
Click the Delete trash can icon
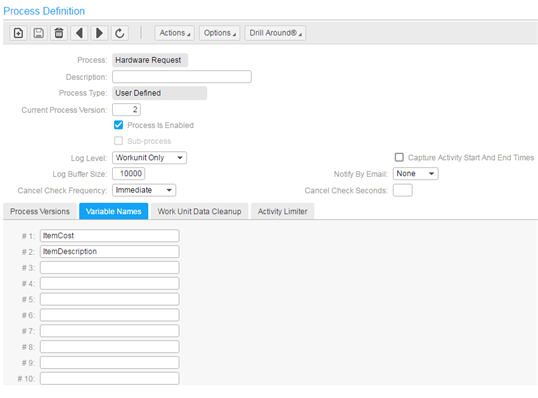pyautogui.click(x=59, y=33)
